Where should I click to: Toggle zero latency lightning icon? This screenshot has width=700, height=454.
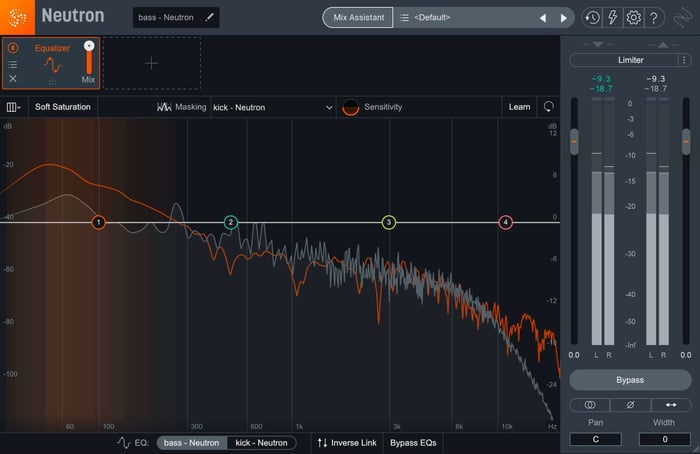coord(612,18)
